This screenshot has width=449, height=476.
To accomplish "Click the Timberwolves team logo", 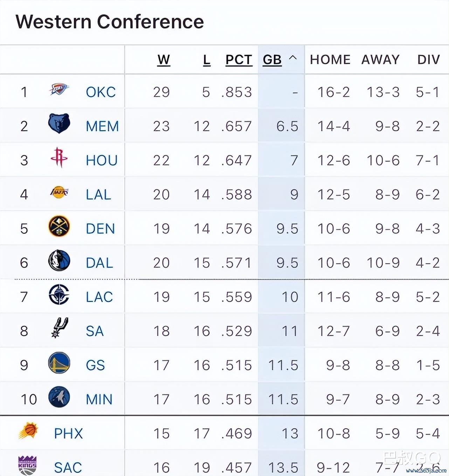I will pos(59,397).
